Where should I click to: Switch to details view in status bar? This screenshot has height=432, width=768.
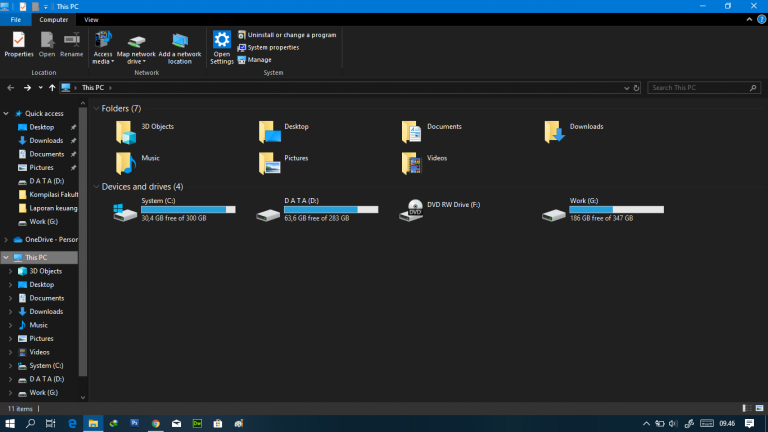coord(747,408)
